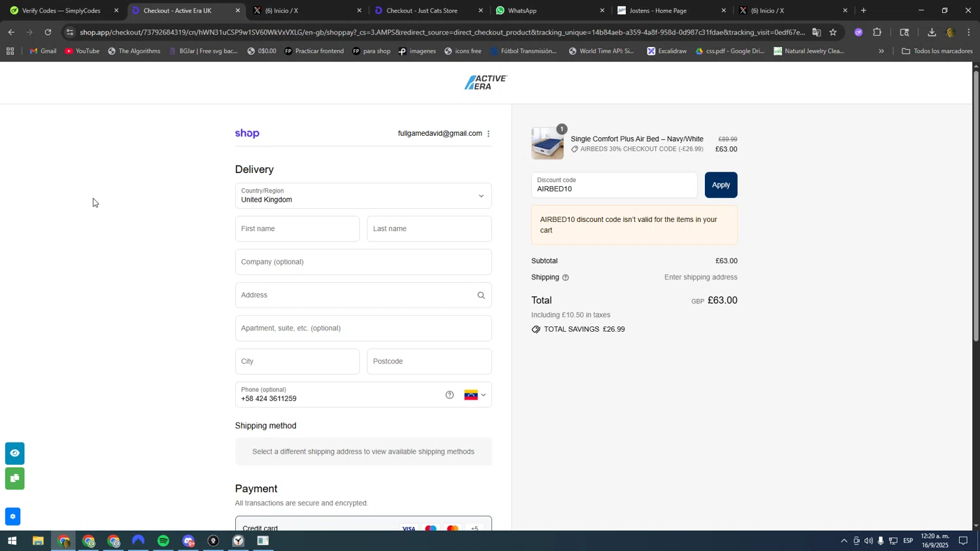
Task: Open the phone country flag selector
Action: pos(475,395)
